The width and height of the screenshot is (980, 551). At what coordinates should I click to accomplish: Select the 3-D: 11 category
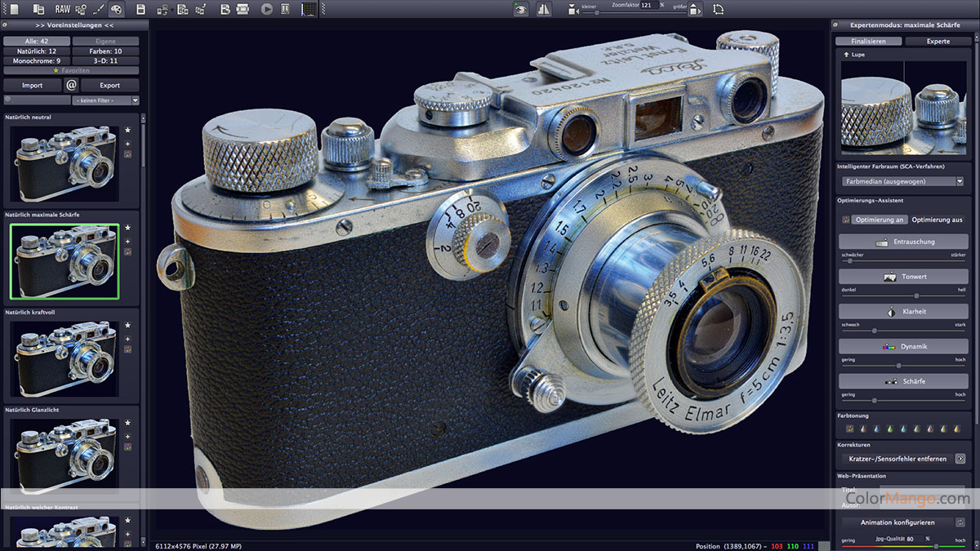[x=106, y=60]
